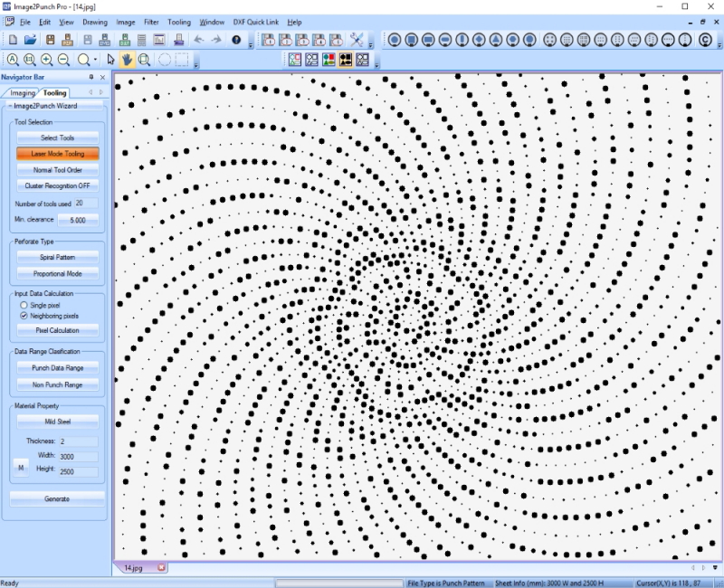The width and height of the screenshot is (724, 588).
Task: Click the zoom-to-fit A magnifier icon
Action: 13,60
